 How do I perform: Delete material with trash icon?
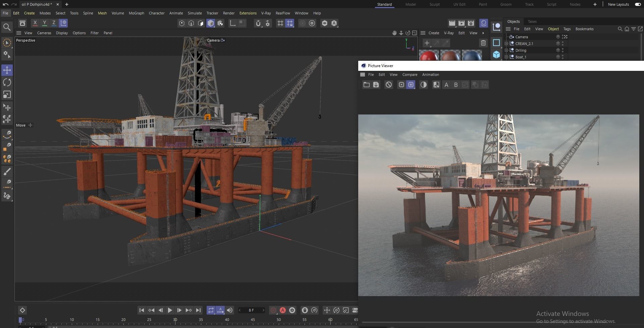click(x=483, y=43)
